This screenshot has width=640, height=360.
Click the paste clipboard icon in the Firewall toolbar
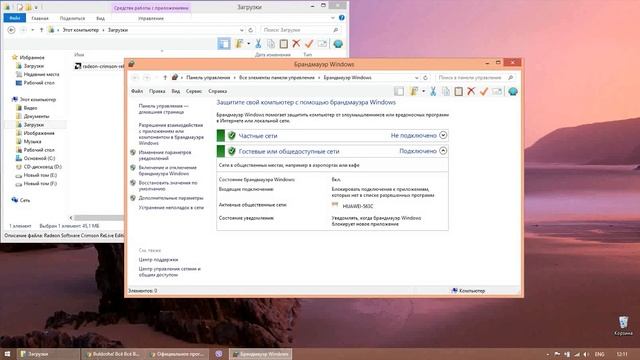point(458,91)
